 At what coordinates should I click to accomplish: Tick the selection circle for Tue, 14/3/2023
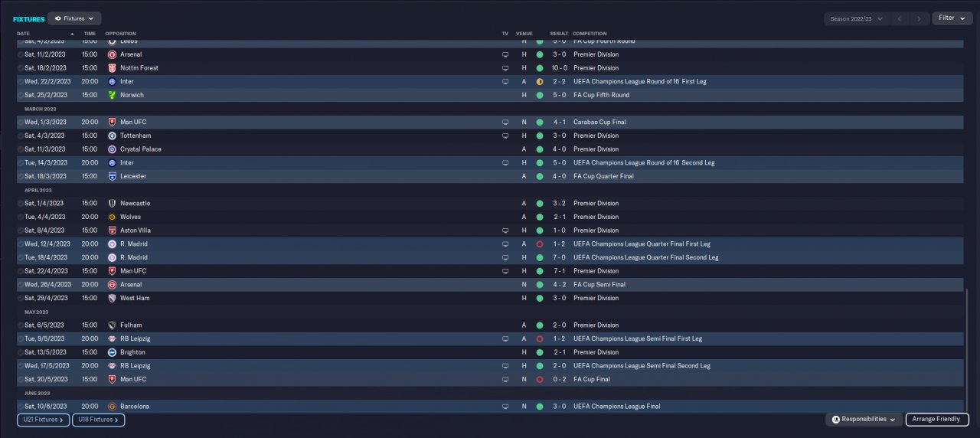pos(21,162)
